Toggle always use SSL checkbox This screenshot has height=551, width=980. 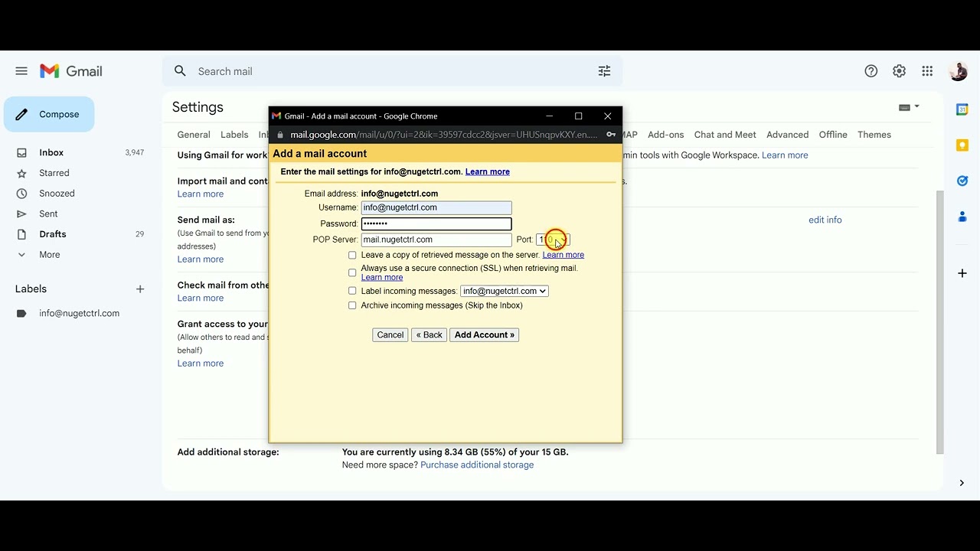pos(352,272)
